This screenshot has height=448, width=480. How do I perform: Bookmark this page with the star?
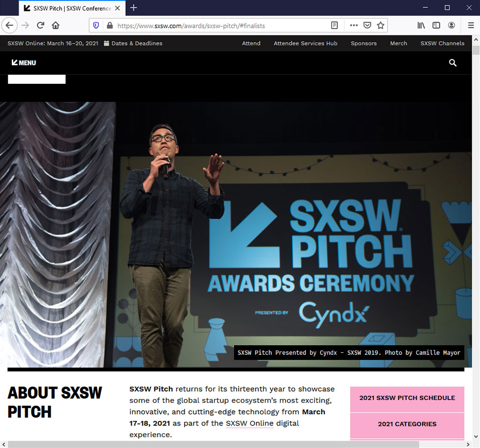coord(381,25)
